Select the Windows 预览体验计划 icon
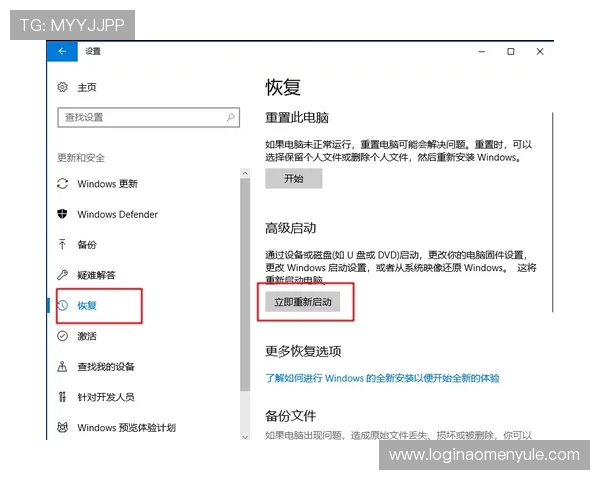 pos(62,427)
